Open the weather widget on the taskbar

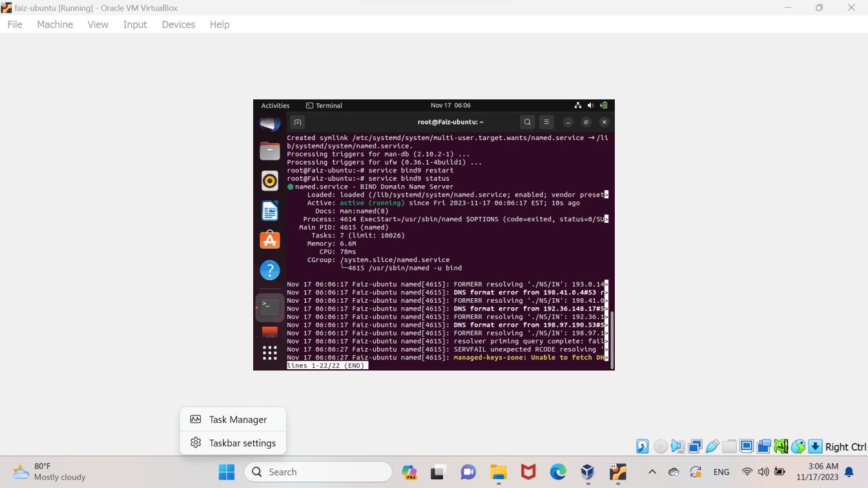point(49,472)
